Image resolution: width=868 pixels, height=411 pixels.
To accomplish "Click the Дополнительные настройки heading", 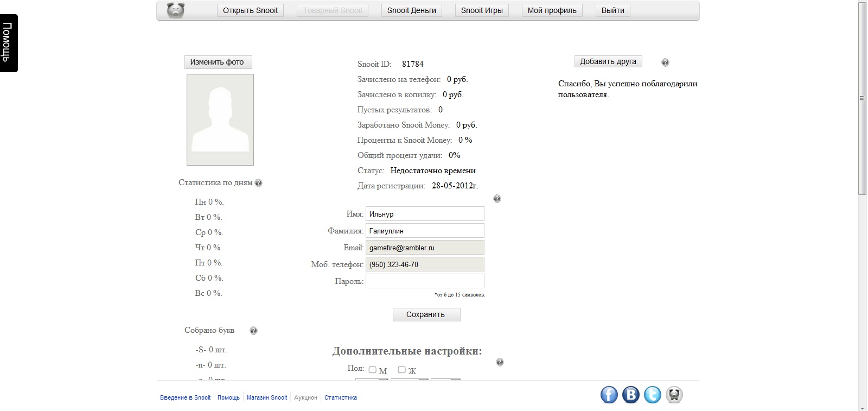I will (407, 351).
